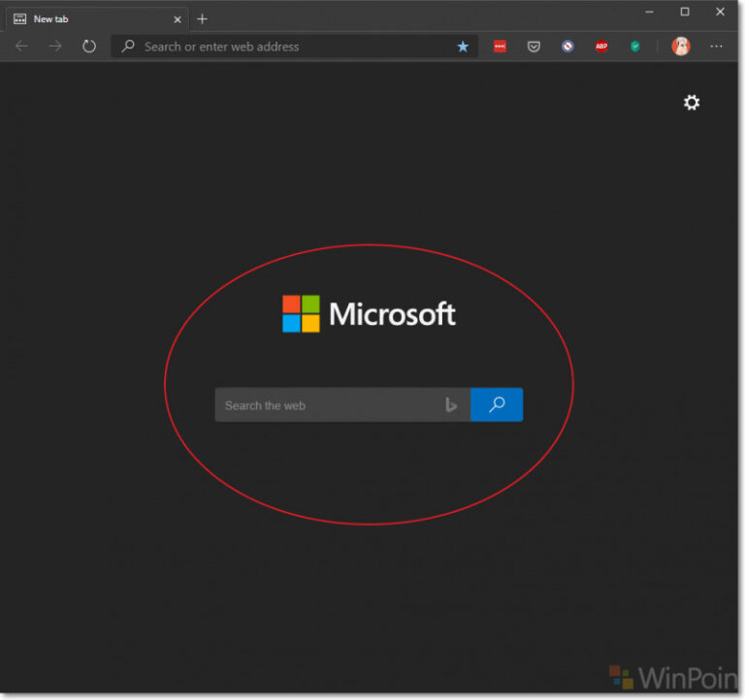
Task: Minimize the browser window
Action: (x=650, y=12)
